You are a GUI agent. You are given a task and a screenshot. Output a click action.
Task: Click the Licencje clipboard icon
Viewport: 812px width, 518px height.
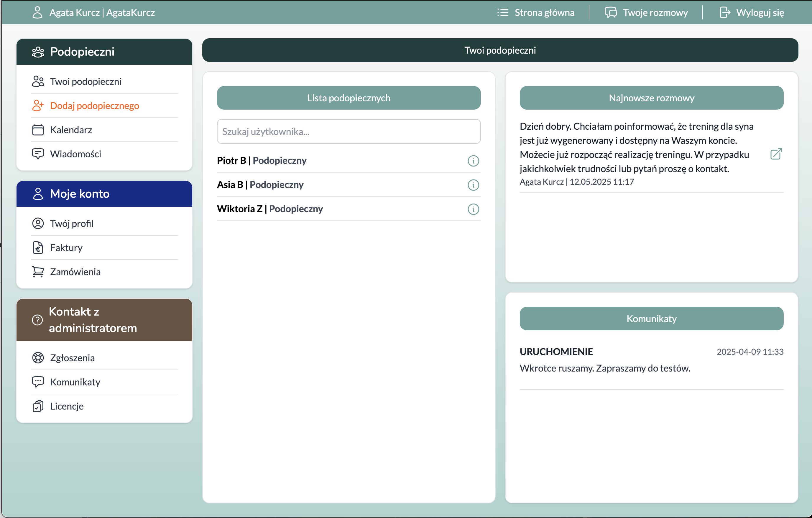point(38,406)
